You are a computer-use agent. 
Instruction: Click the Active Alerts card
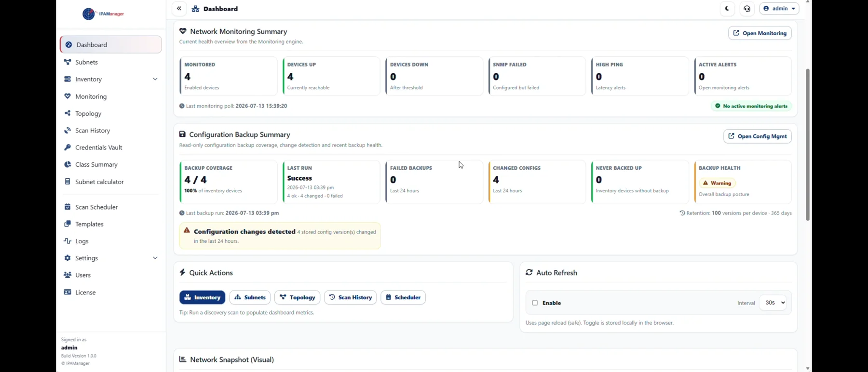(x=743, y=76)
